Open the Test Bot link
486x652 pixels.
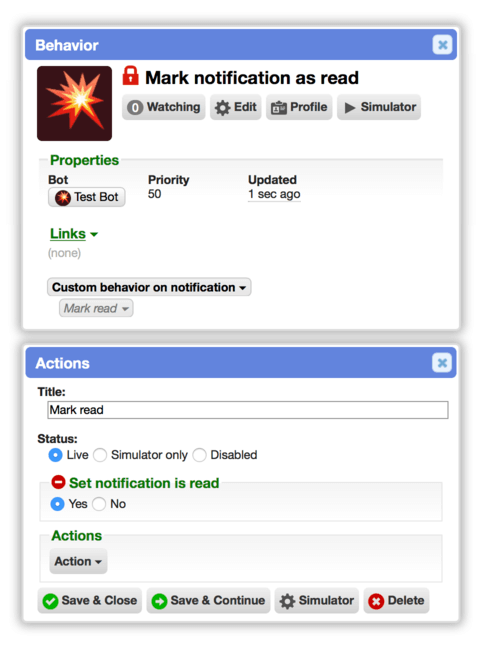pos(86,197)
